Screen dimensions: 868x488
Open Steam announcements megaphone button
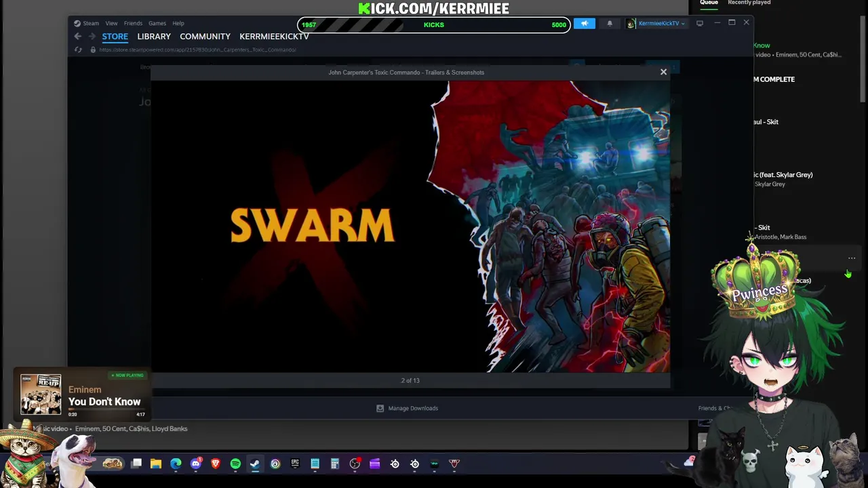pyautogui.click(x=584, y=24)
